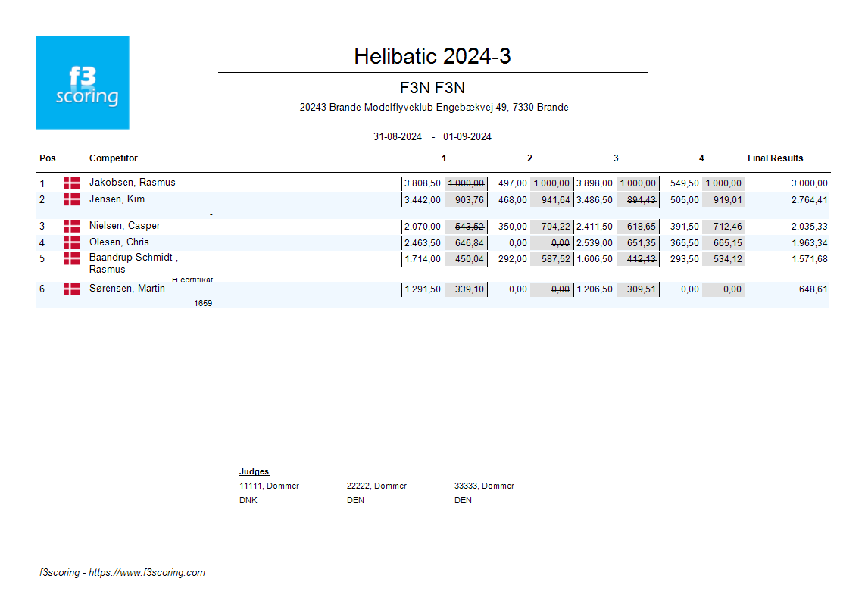The image size is (865, 616).
Task: Click the Judges heading
Action: pyautogui.click(x=254, y=471)
